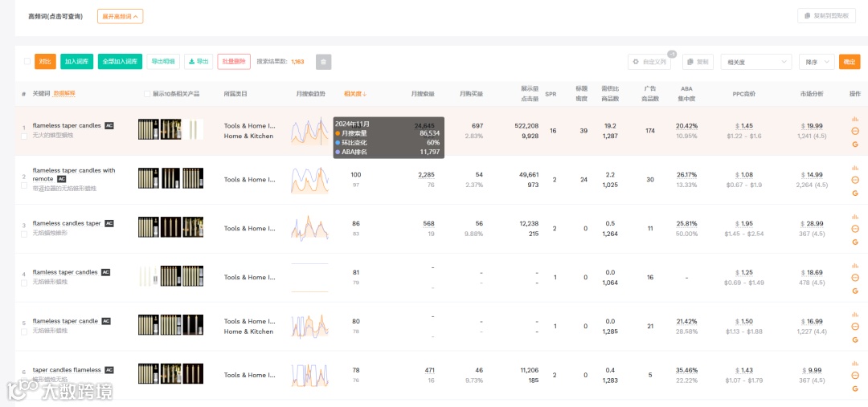Open Google icon for taper candles flameless row
This screenshot has height=407, width=868.
click(x=854, y=389)
